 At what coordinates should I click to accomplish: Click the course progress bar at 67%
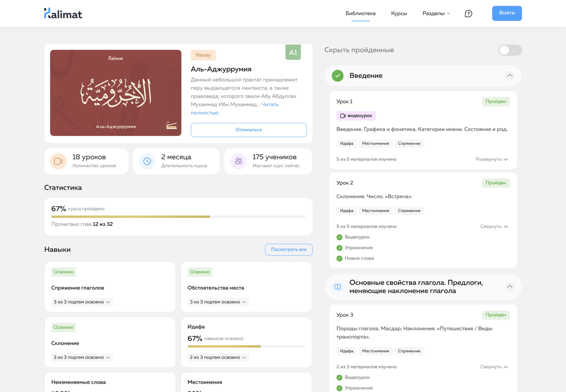178,217
